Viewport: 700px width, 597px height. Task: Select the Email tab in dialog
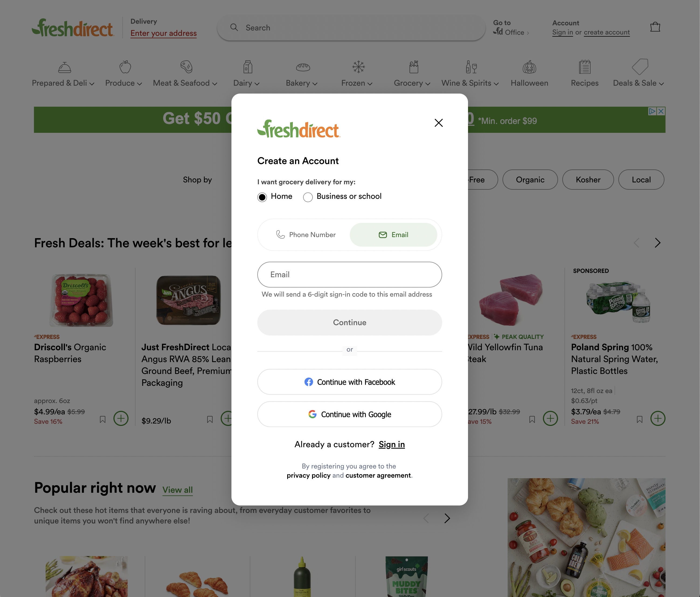click(393, 234)
